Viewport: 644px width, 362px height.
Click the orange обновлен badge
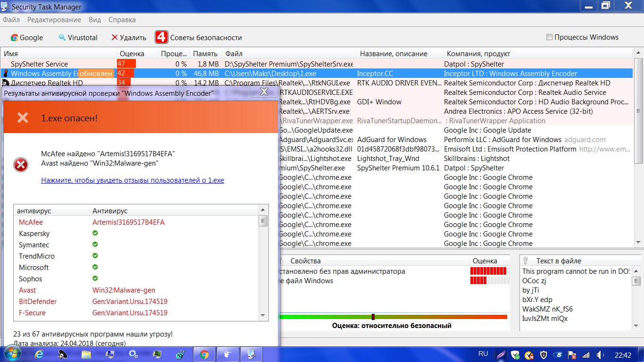coord(96,74)
